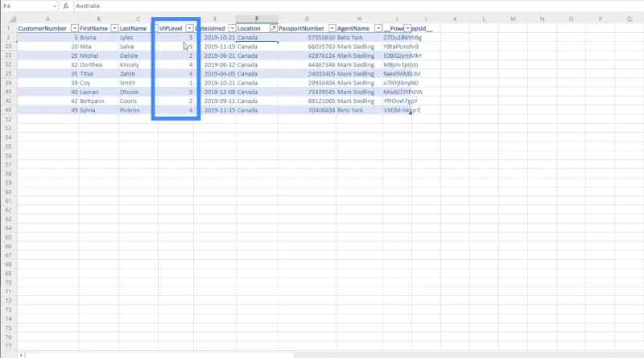The image size is (644, 358).
Task: Select column A header
Action: tap(47, 19)
